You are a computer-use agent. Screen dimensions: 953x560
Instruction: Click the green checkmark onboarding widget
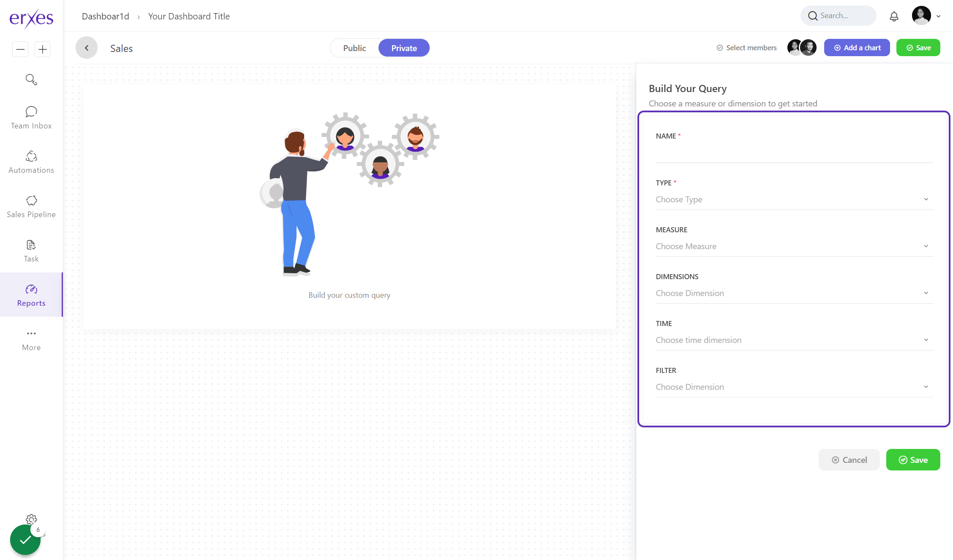[25, 540]
